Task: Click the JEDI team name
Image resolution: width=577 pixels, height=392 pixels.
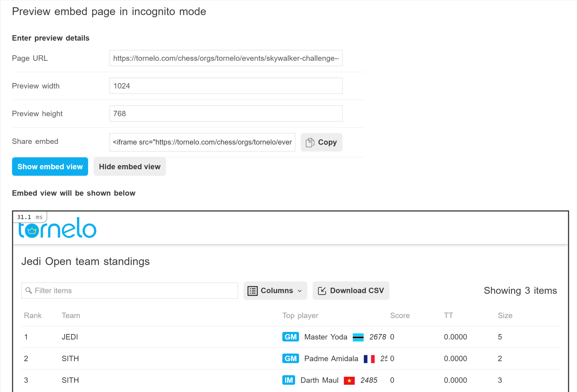Action: [70, 337]
